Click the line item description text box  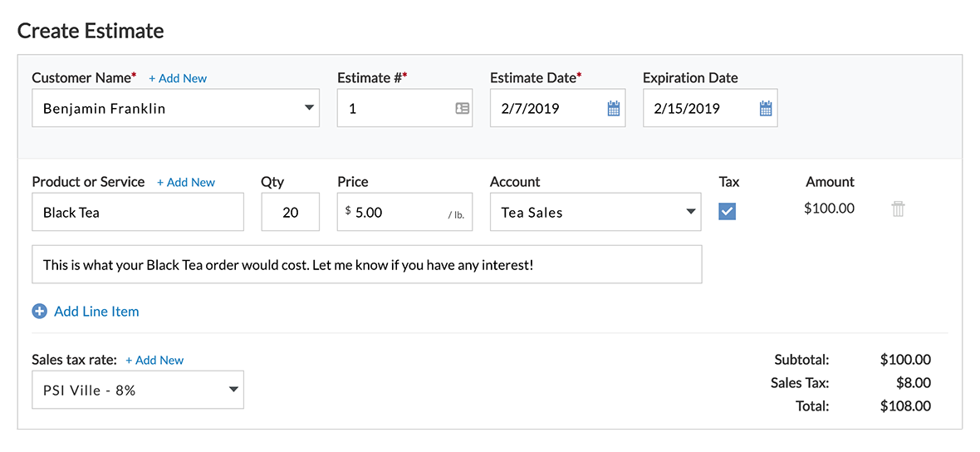tap(366, 264)
